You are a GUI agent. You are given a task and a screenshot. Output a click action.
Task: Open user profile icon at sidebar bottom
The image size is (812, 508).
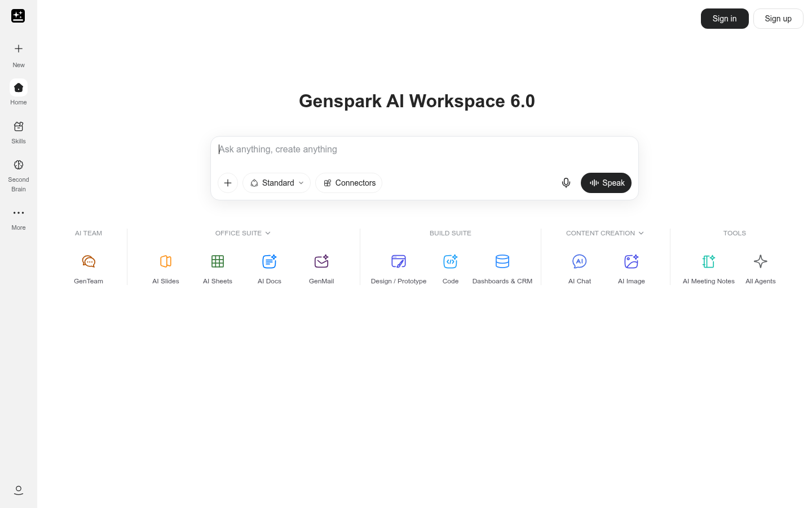click(19, 490)
